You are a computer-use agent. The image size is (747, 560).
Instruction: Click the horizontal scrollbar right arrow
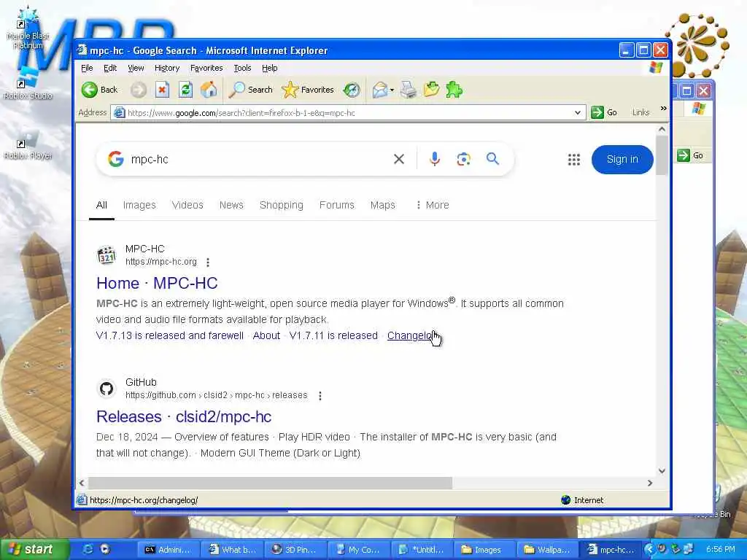pos(650,483)
